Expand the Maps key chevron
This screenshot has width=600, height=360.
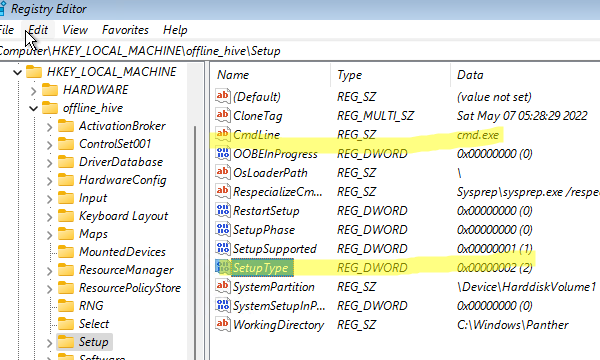point(49,235)
